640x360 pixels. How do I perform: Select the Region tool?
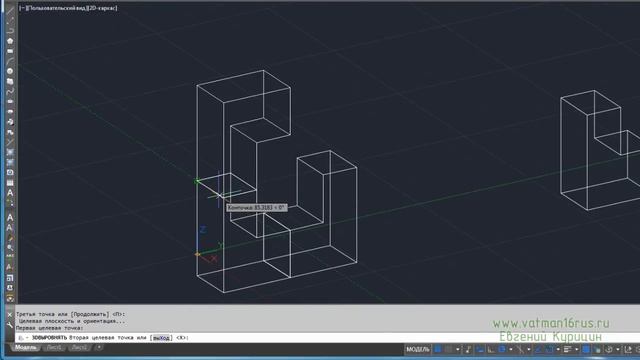(10, 172)
